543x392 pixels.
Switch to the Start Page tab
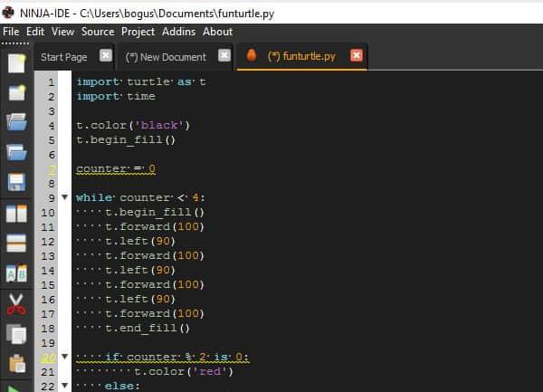[63, 56]
